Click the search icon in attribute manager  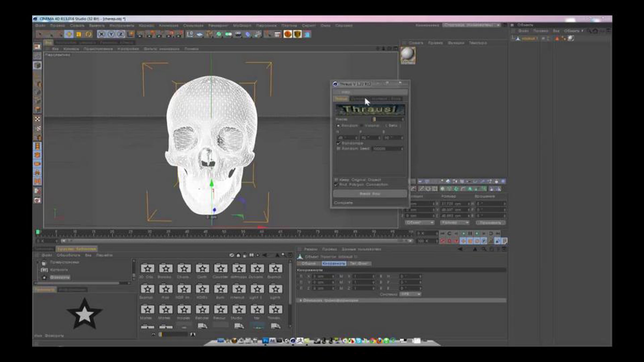point(484,249)
